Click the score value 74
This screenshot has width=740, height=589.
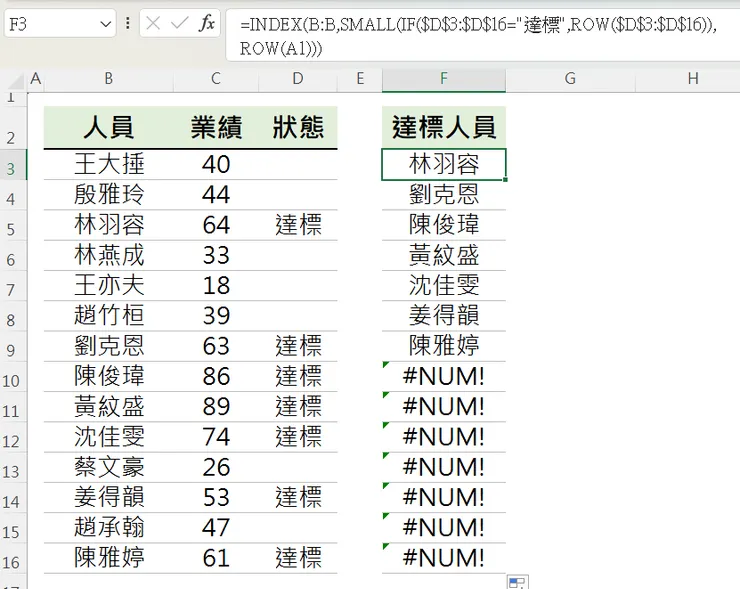[216, 437]
